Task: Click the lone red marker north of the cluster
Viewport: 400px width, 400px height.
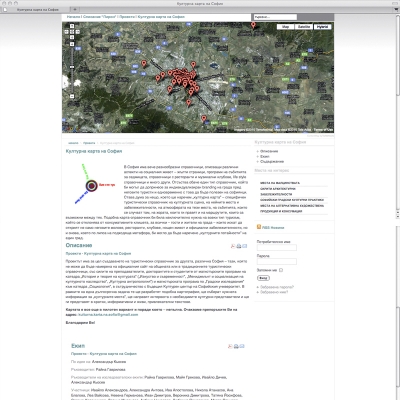Action: [193, 64]
